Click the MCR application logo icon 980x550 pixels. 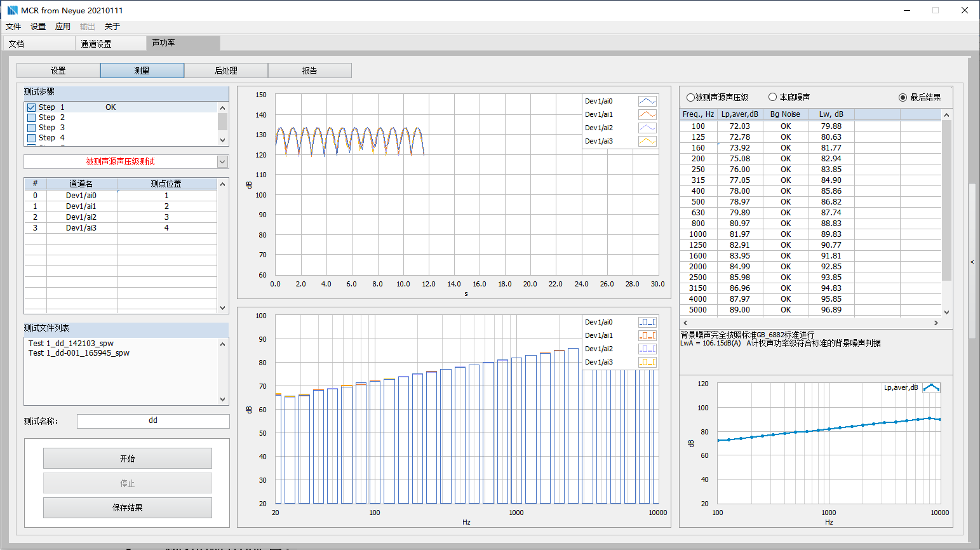(x=12, y=10)
